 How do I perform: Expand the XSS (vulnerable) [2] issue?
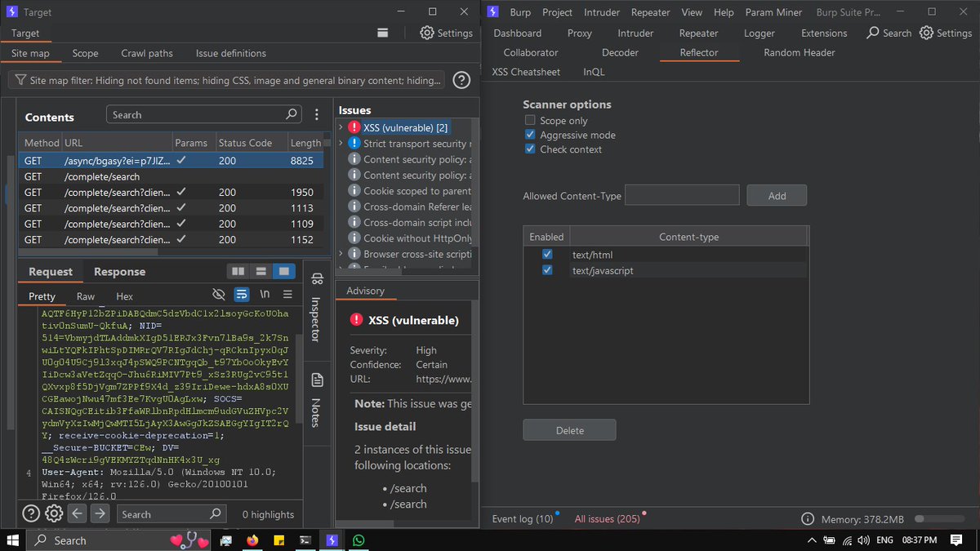341,127
